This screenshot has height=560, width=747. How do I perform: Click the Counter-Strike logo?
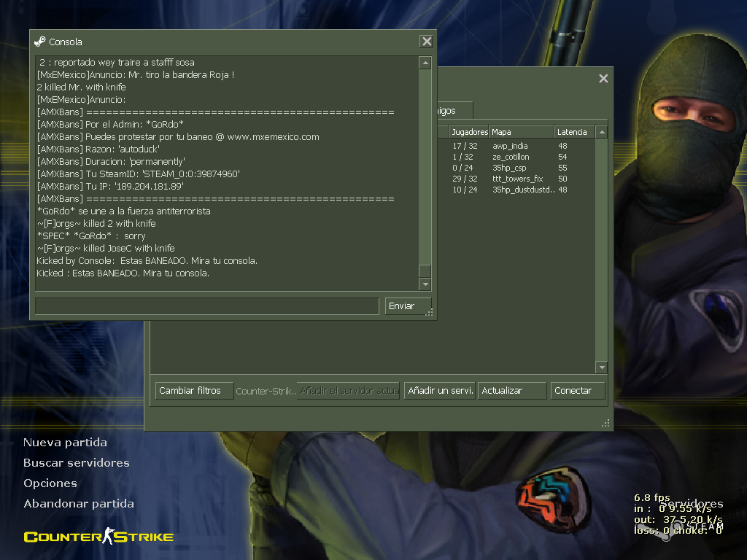coord(98,536)
